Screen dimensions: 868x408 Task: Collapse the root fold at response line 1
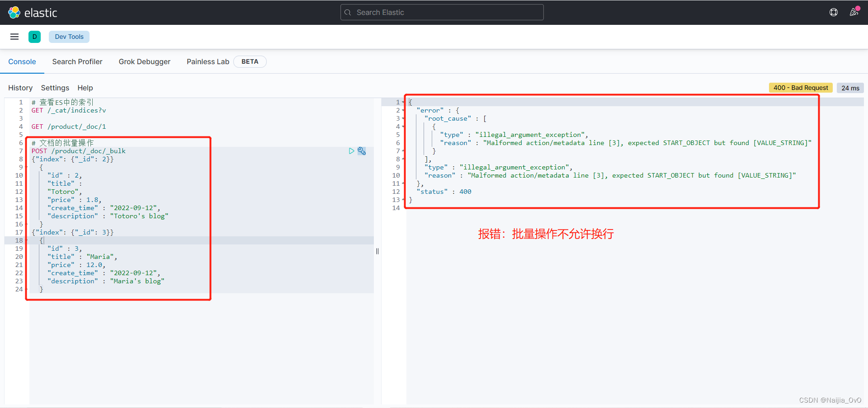pyautogui.click(x=403, y=102)
